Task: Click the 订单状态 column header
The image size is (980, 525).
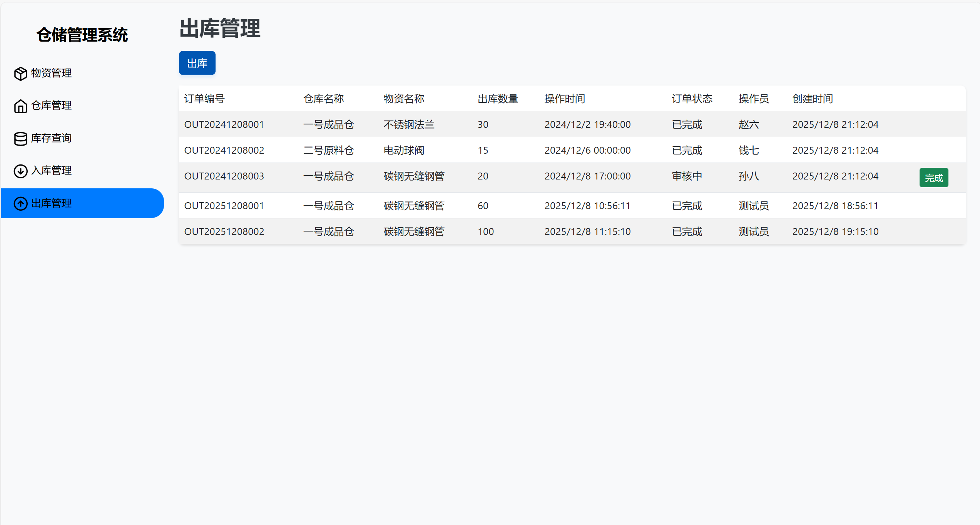Action: (691, 99)
